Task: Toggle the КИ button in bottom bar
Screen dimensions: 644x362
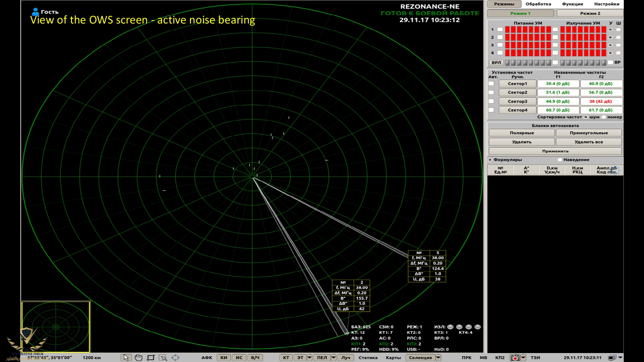Action: point(224,358)
